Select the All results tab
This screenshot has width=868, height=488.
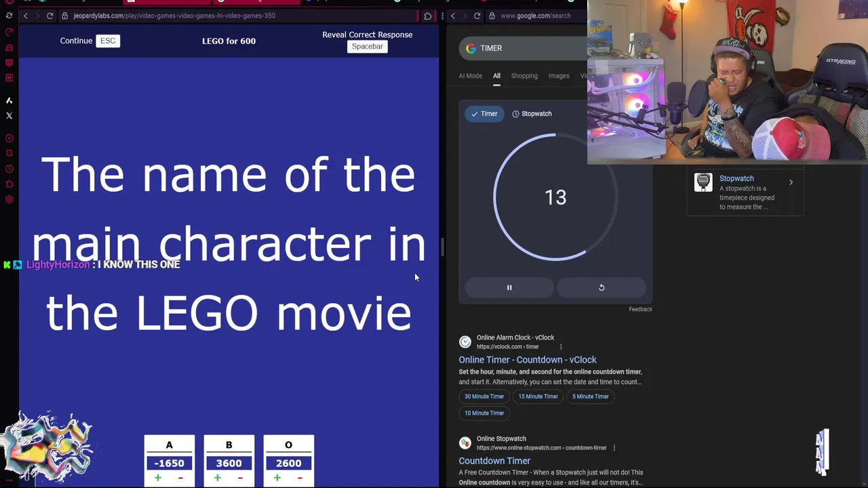pos(496,76)
